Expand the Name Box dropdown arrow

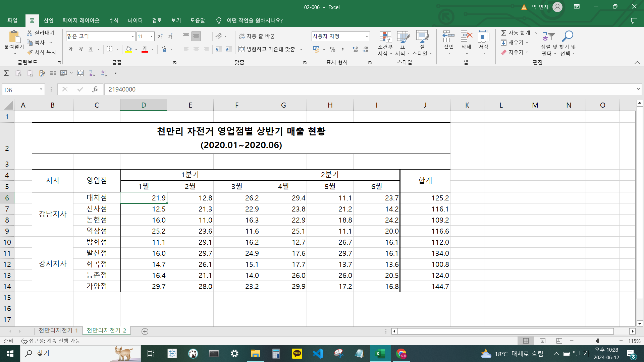point(41,89)
